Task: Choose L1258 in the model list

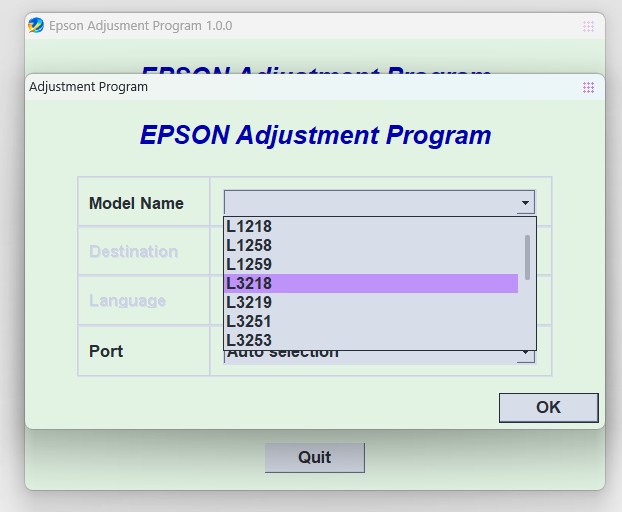Action: [x=371, y=245]
